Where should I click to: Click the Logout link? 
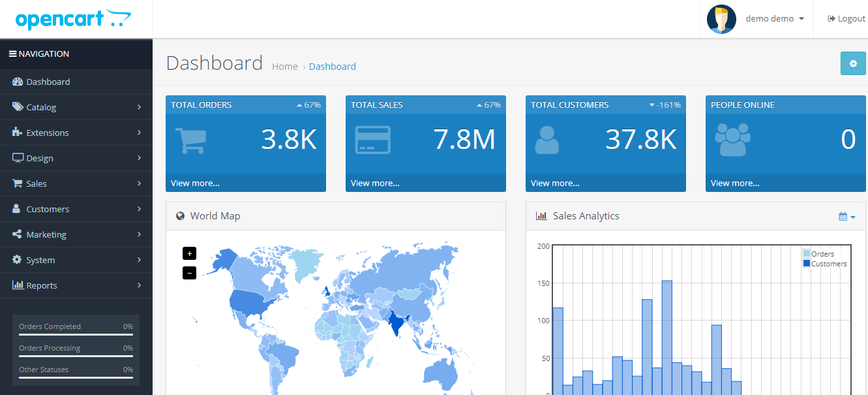846,19
